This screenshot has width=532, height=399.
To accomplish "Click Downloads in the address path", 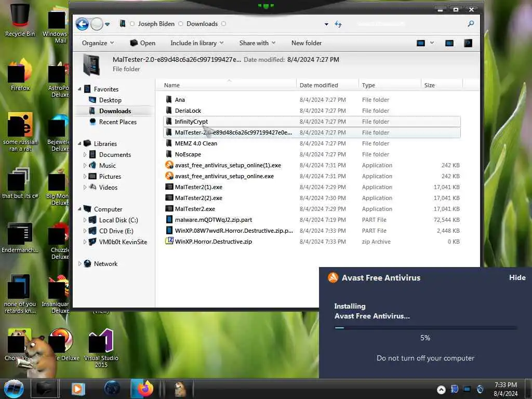I will coord(202,24).
